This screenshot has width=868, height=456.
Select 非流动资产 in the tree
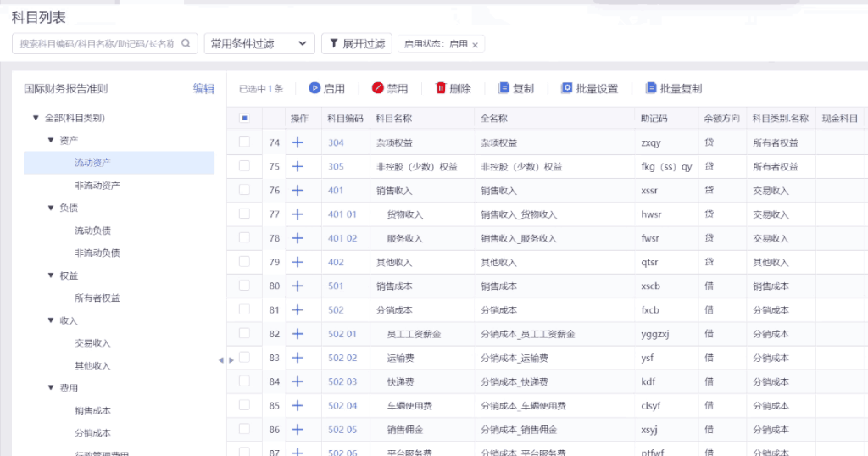[97, 186]
